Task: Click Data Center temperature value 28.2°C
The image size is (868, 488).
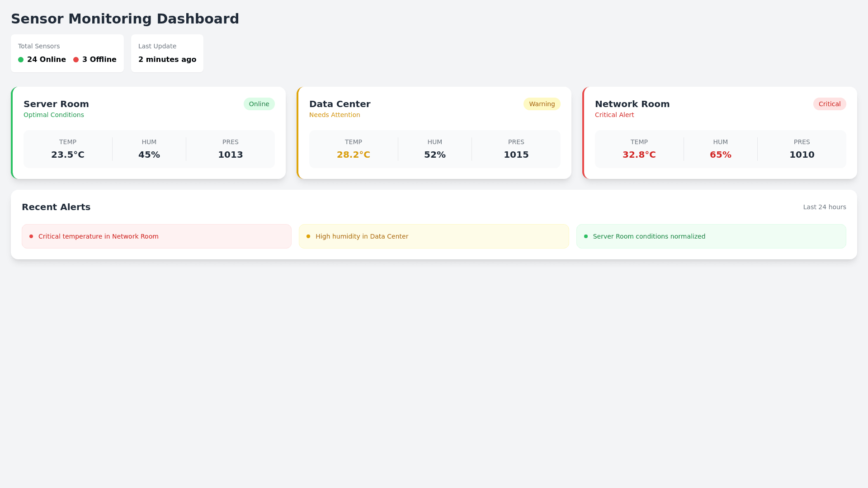Action: [x=353, y=155]
